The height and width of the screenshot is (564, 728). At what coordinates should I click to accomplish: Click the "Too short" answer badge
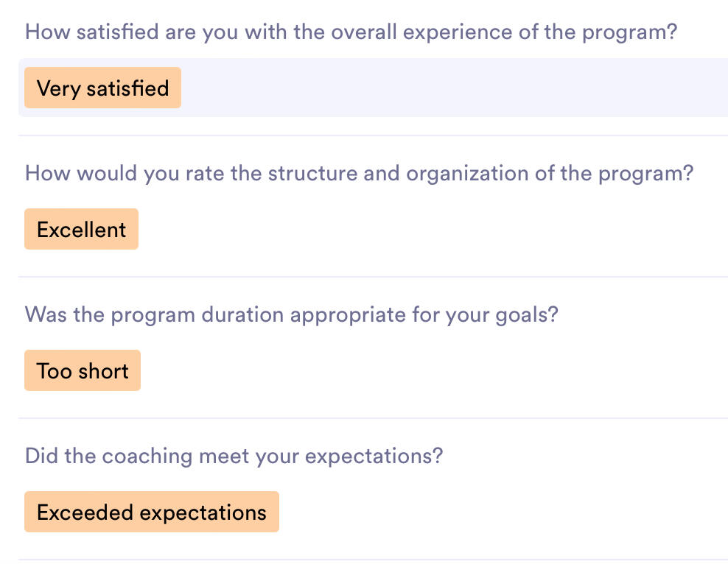click(x=83, y=371)
